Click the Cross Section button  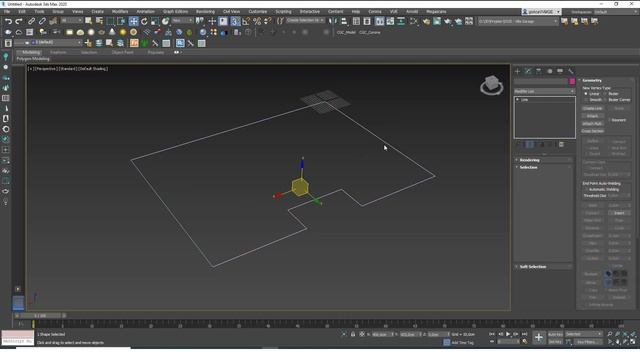coord(592,131)
